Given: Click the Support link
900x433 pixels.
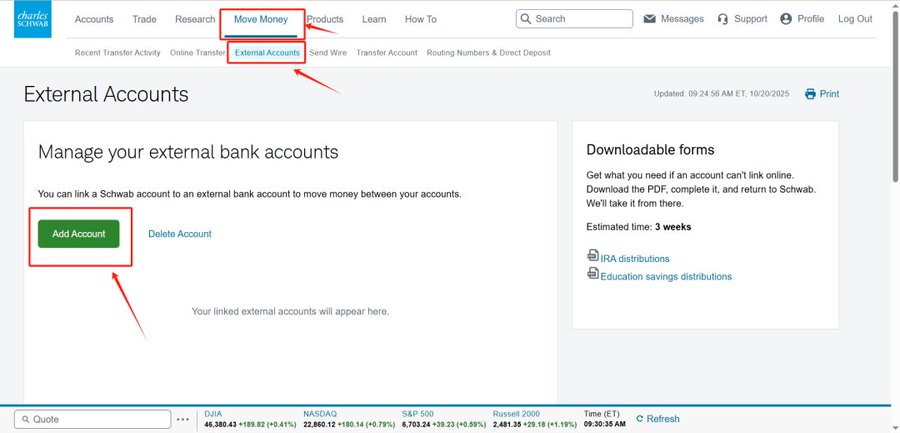Looking at the screenshot, I should click(751, 19).
